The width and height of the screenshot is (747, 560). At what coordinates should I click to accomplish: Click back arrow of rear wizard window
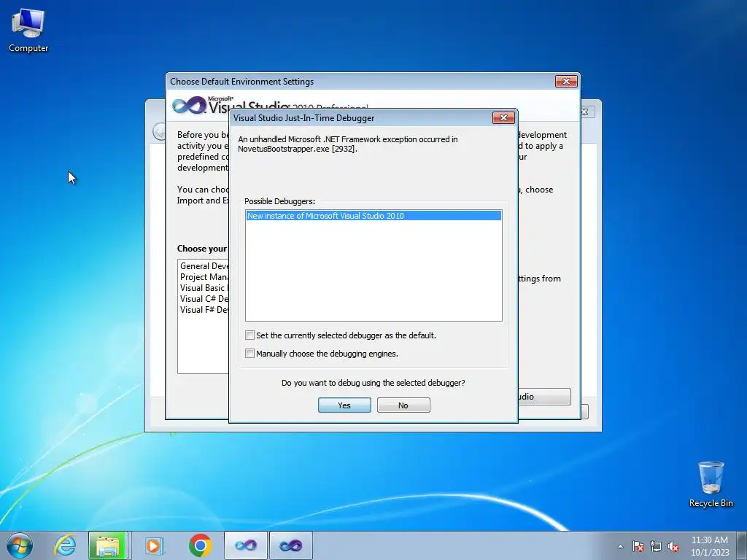(x=158, y=131)
